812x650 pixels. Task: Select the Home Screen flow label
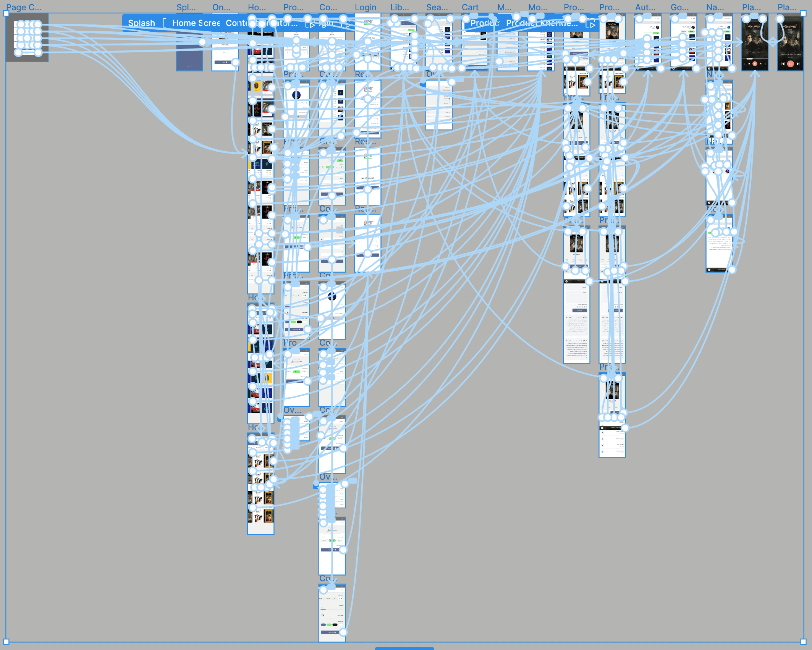196,23
